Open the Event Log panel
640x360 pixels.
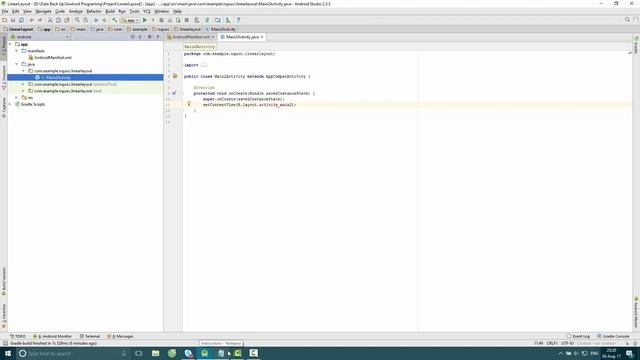pos(578,336)
